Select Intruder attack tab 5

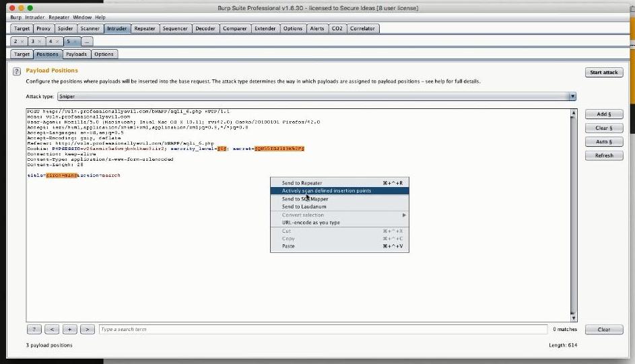(69, 41)
